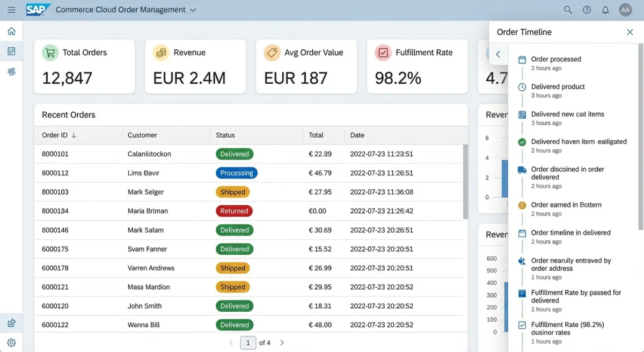This screenshot has width=644, height=352.
Task: Close the Order Timeline panel
Action: coord(630,32)
